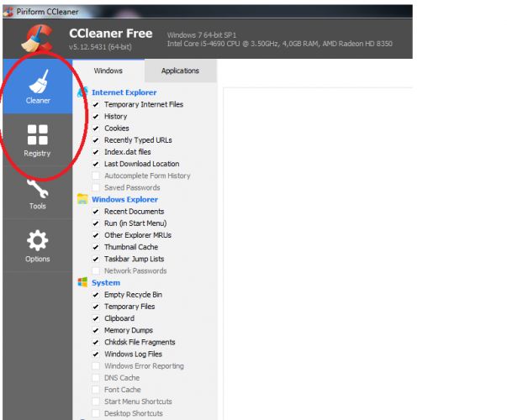Open the Tools section in sidebar

click(38, 194)
